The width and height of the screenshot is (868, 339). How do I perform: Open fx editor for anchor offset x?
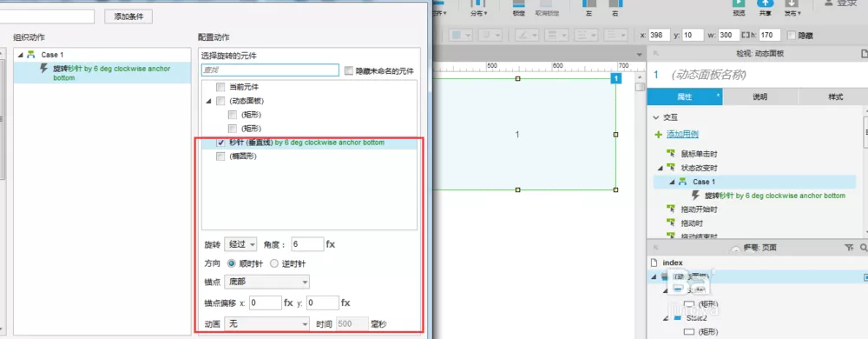(x=288, y=303)
